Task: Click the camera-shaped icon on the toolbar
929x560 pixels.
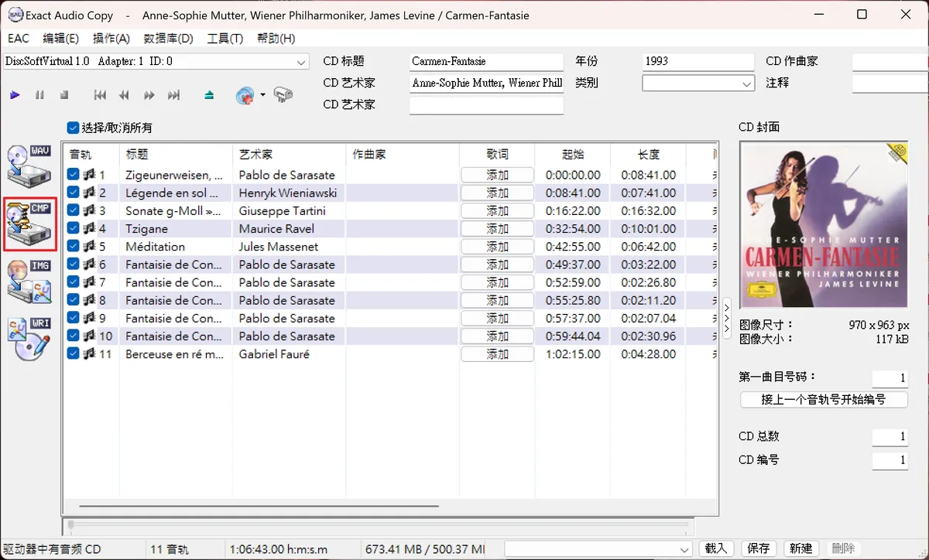Action: click(283, 95)
